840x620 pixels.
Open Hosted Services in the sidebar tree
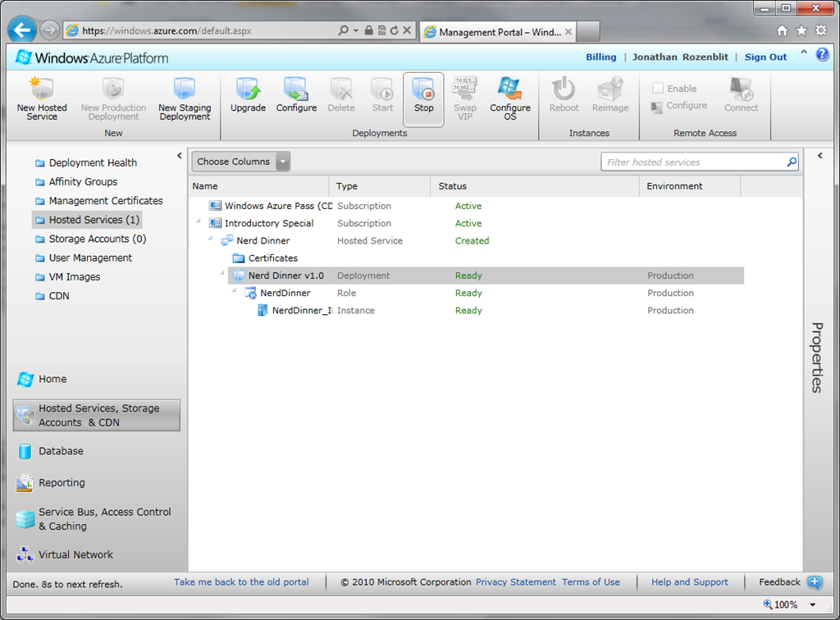coord(93,219)
